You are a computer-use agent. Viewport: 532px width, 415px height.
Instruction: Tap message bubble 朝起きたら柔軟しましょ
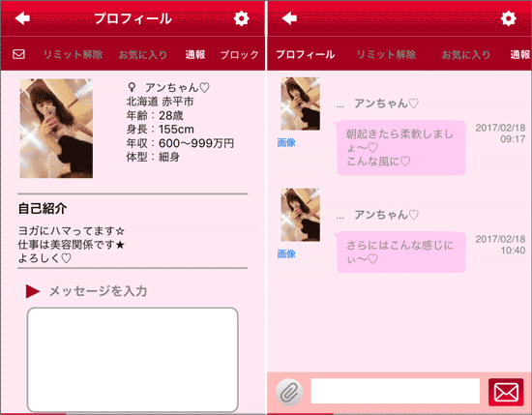(400, 148)
